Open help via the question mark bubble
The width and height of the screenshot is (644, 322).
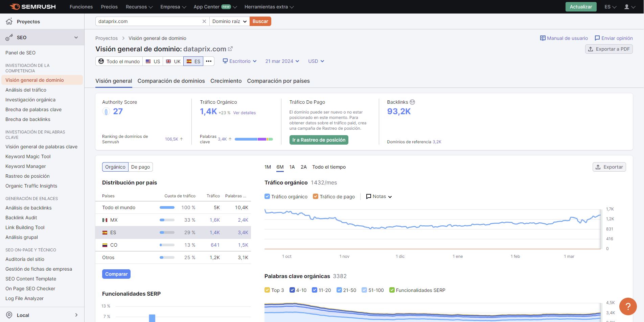point(628,306)
